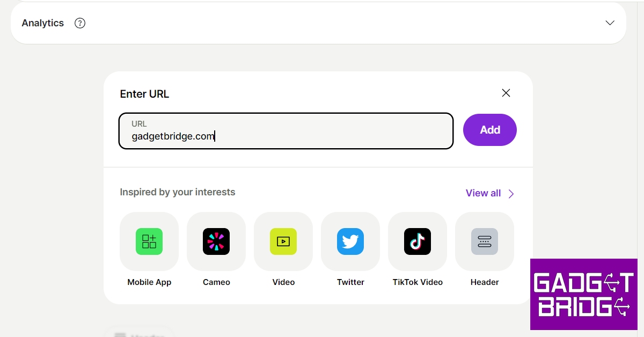Choose the Cameo icon
Screen dimensions: 644x337
pyautogui.click(x=216, y=241)
